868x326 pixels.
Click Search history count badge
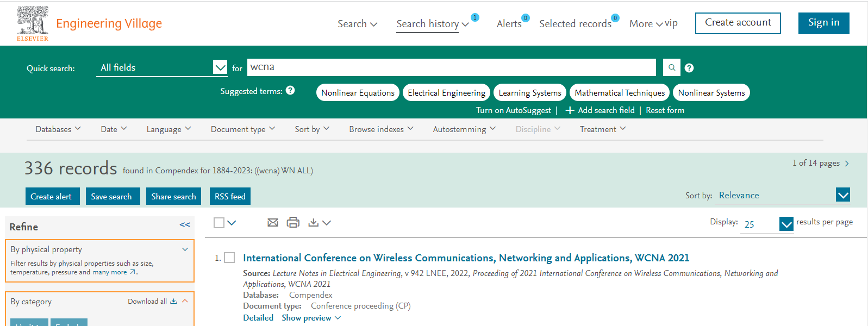pyautogui.click(x=475, y=17)
